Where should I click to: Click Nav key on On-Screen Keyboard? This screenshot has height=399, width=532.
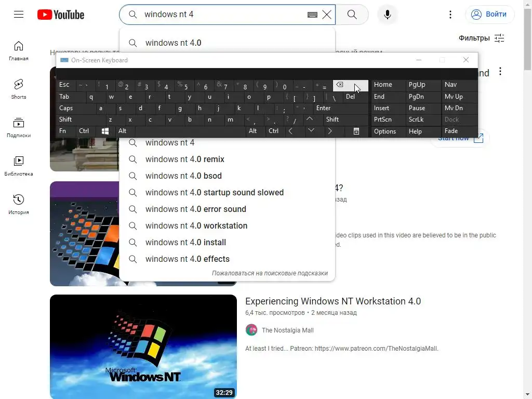[459, 85]
